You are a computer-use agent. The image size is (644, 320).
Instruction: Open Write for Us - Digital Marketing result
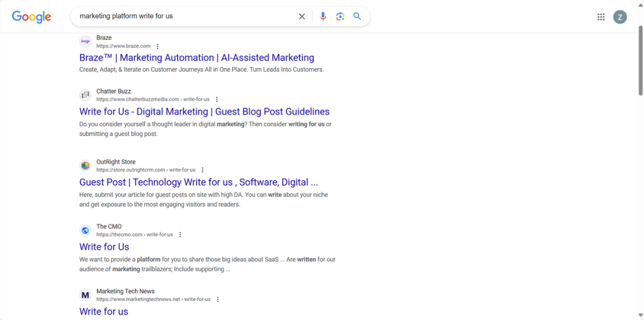204,111
